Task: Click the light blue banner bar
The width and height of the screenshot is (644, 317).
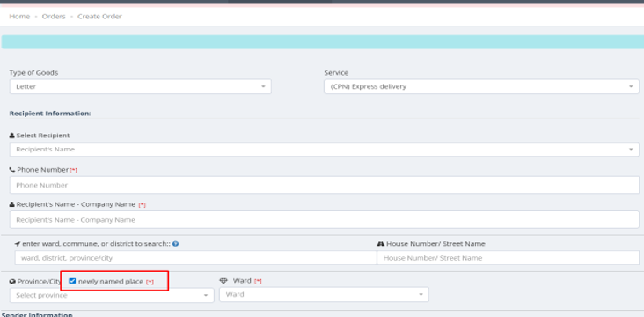Action: 323,42
